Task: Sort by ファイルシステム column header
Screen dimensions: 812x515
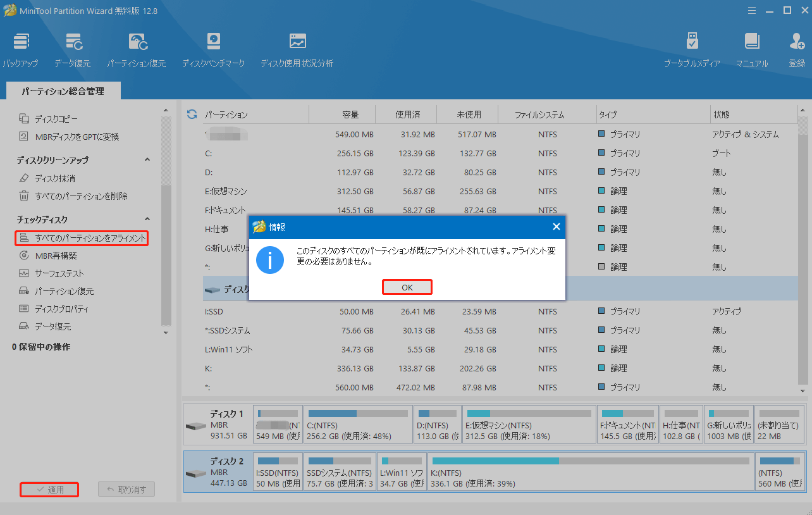Action: pyautogui.click(x=548, y=115)
